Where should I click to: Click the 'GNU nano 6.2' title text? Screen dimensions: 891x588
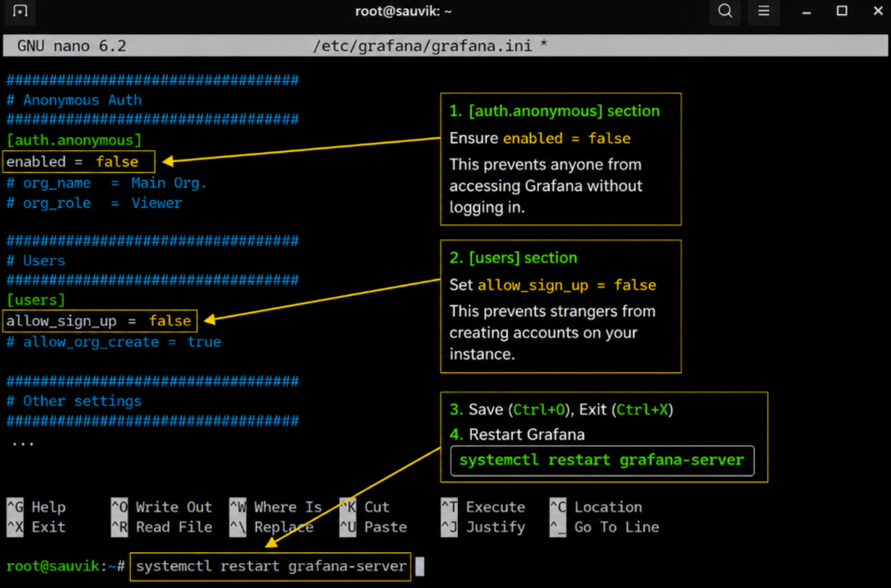[72, 46]
